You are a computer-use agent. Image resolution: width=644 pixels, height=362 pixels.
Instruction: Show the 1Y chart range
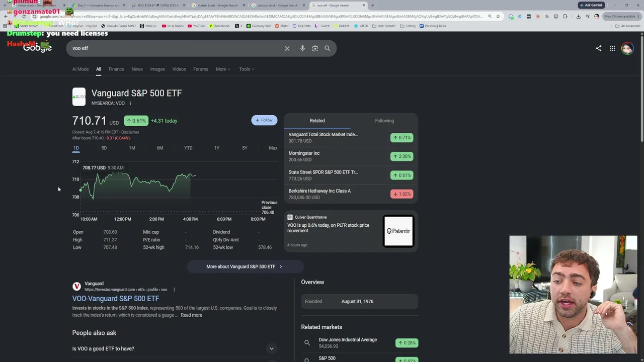tap(217, 148)
